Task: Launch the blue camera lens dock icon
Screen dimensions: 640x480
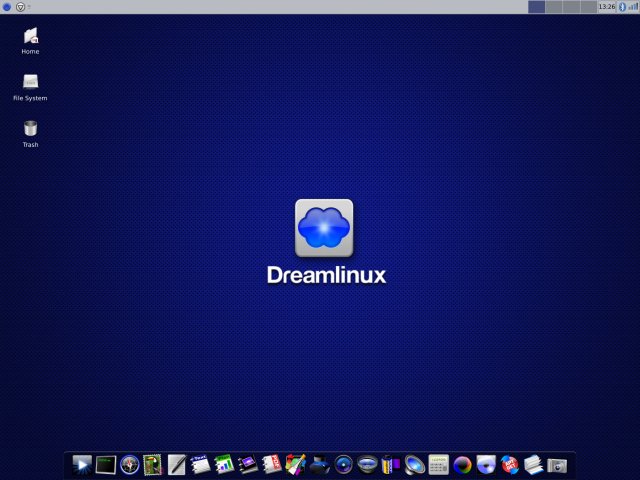Action: (343, 465)
